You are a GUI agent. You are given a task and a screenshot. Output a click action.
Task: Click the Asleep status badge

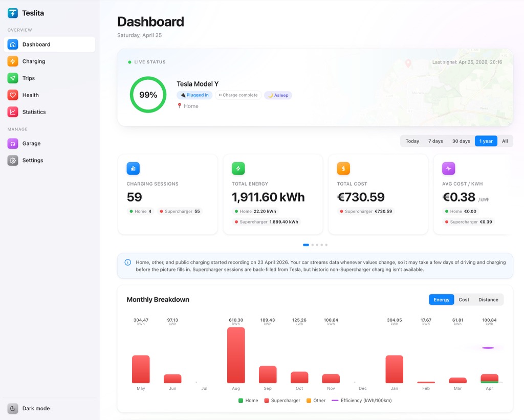click(x=278, y=95)
